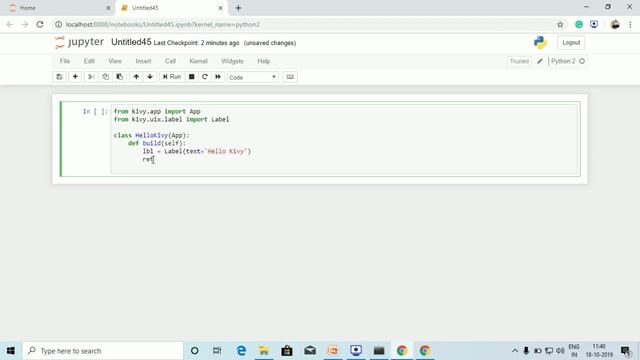Screen dimensions: 640x360
Task: Bookmark this page with the star icon
Action: (x=560, y=24)
